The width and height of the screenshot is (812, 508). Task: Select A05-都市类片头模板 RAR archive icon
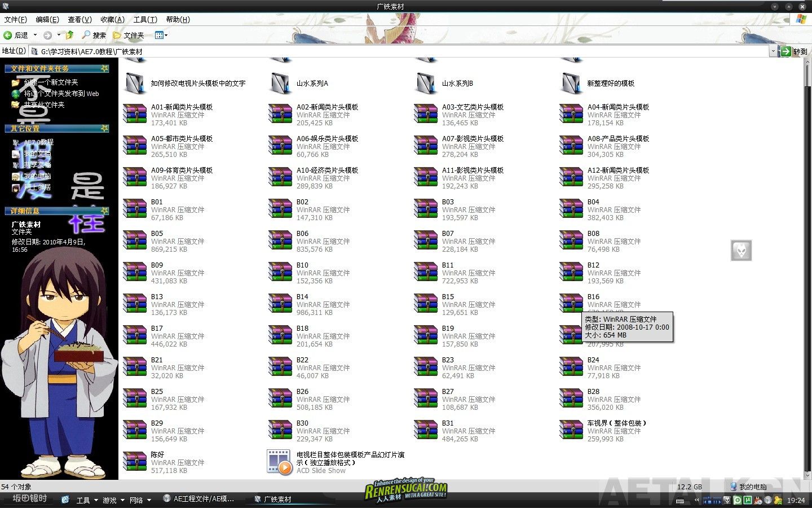click(135, 145)
